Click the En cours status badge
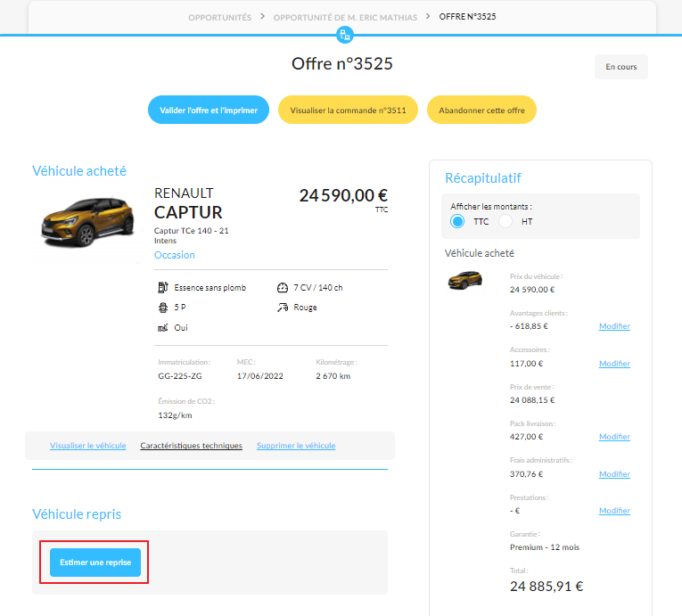Screen dimensions: 682x616 621,67
